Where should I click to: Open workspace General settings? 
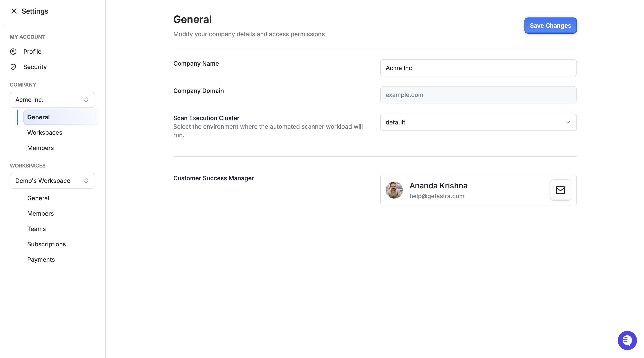coord(38,198)
